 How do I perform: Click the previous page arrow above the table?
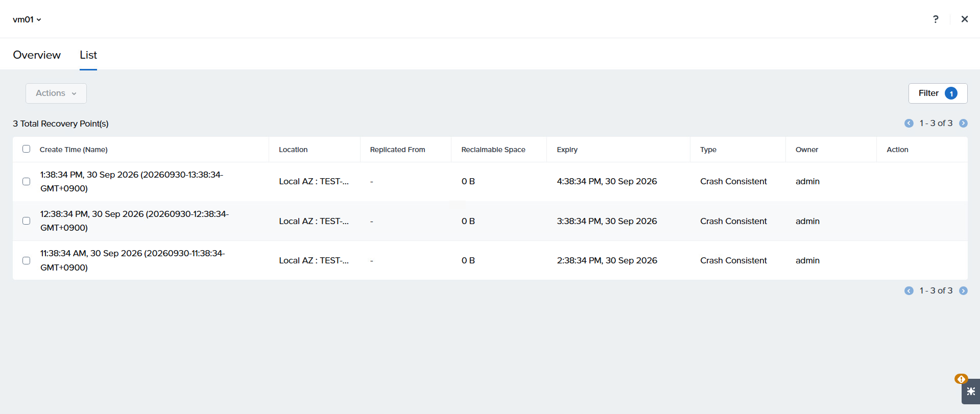tap(909, 124)
